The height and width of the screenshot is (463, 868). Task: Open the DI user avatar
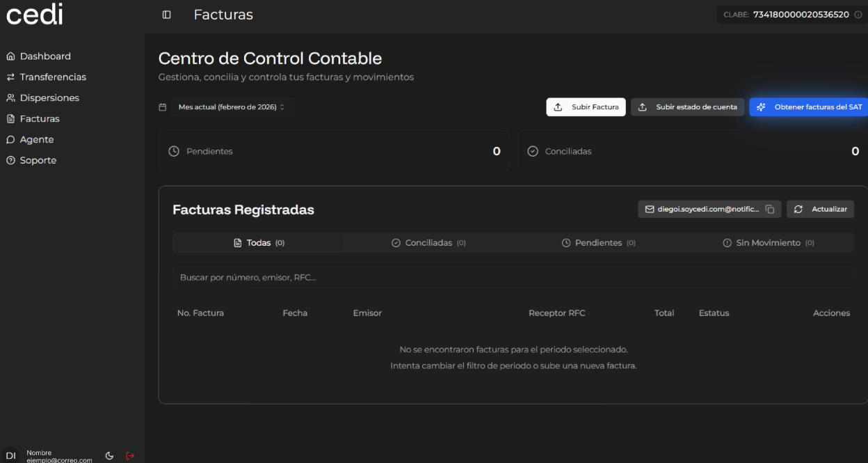(10, 455)
